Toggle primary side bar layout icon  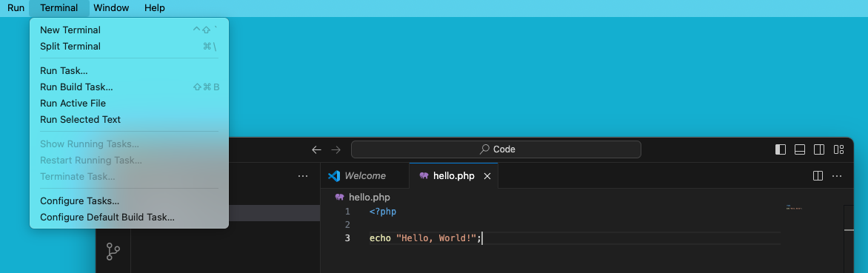tap(781, 149)
